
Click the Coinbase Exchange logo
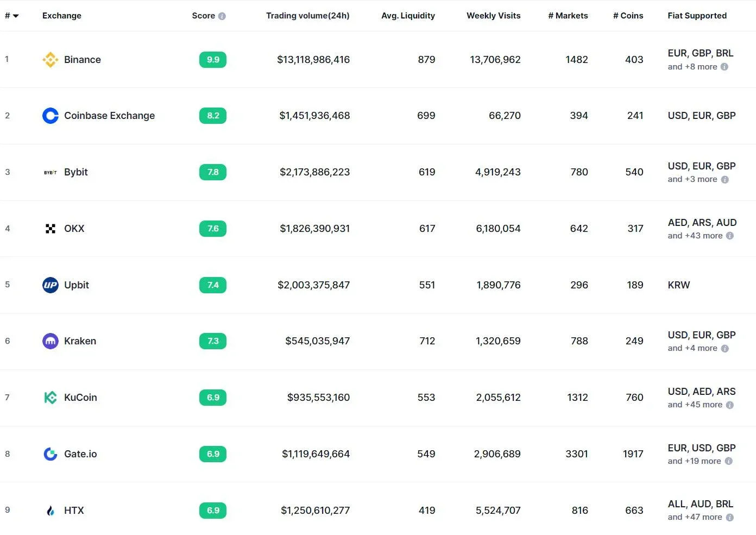pyautogui.click(x=50, y=115)
